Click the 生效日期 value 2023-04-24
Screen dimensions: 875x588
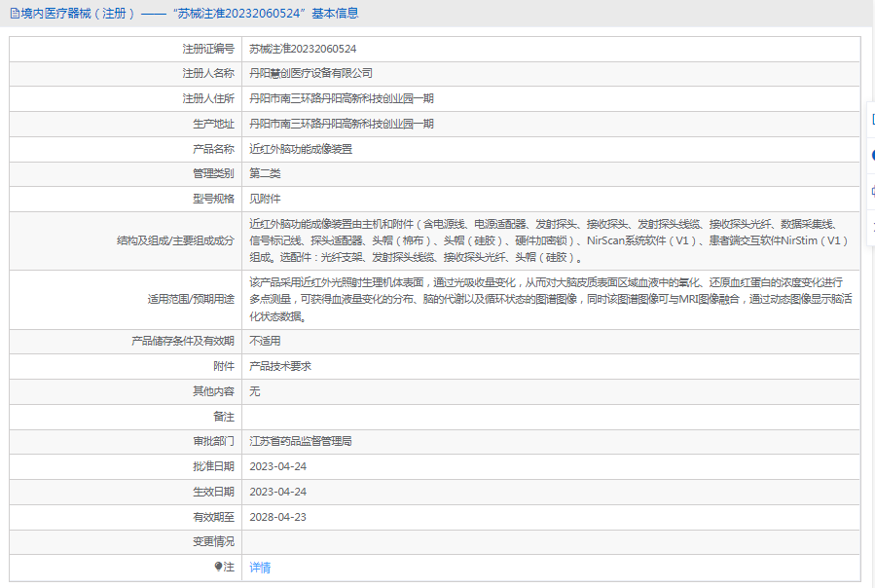point(278,492)
